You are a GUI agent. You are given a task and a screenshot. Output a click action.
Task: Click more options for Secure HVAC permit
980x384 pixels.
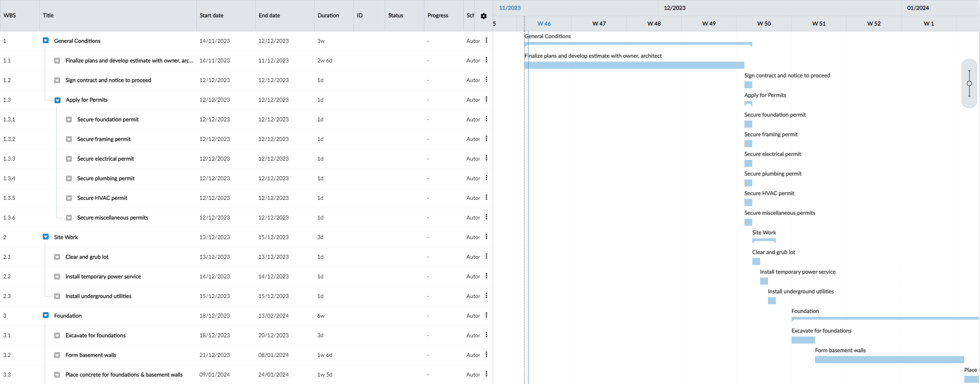486,197
